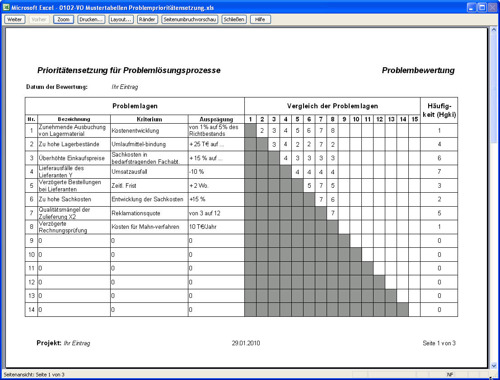Click the scrollbar up arrow
Viewport: 500px width, 380px height.
494,30
